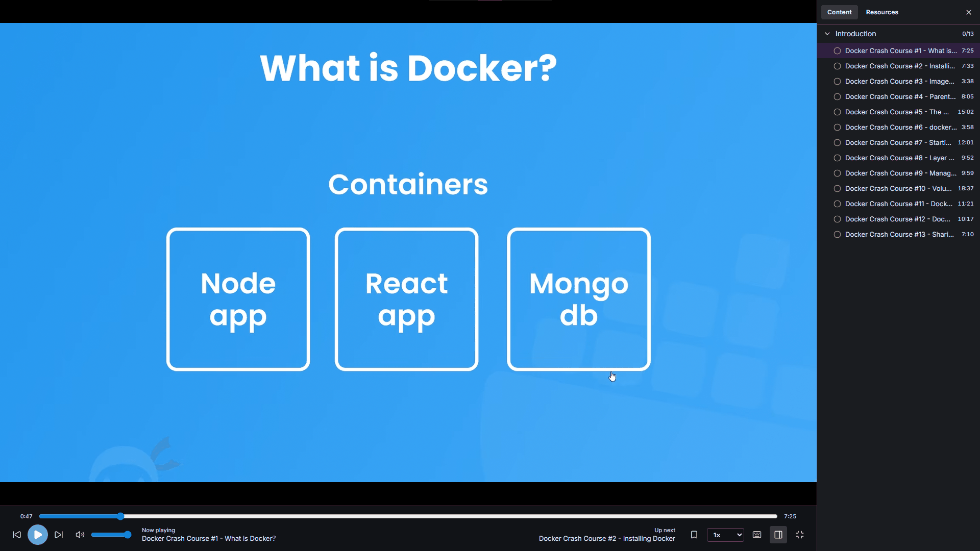Mark Docker Crash Course #2 as complete

point(837,66)
